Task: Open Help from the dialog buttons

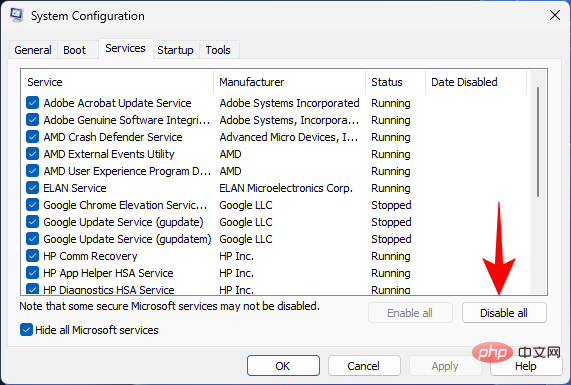Action: [x=526, y=366]
